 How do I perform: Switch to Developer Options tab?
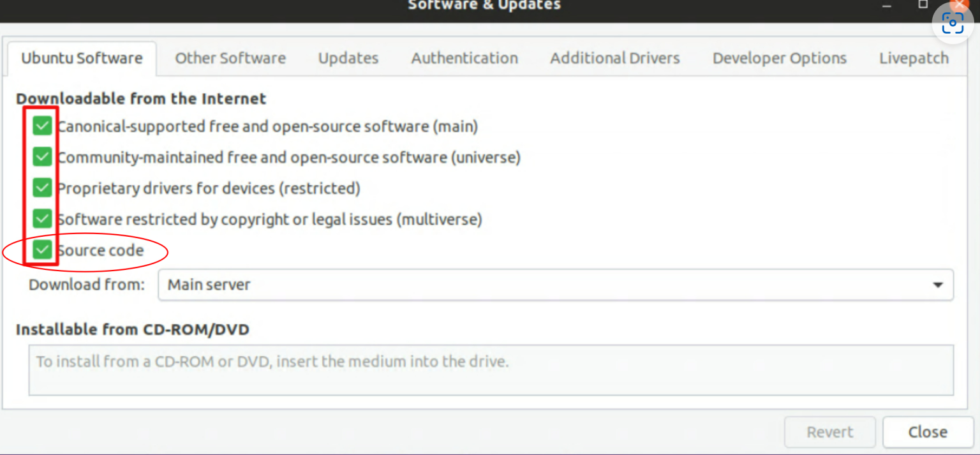779,58
